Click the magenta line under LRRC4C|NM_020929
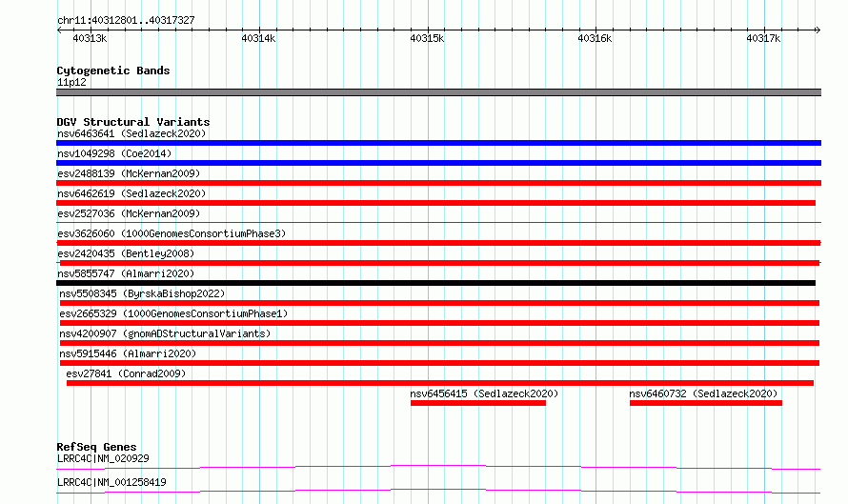The height and width of the screenshot is (504, 848). click(438, 467)
